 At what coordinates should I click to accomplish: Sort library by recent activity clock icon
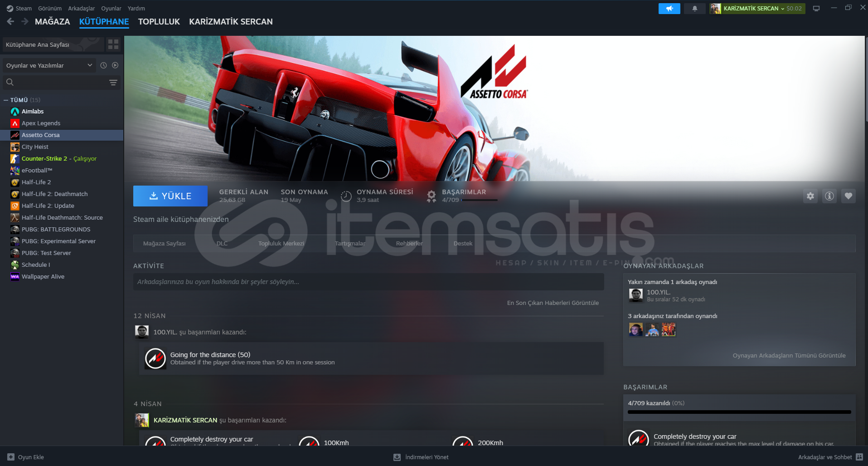coord(103,65)
